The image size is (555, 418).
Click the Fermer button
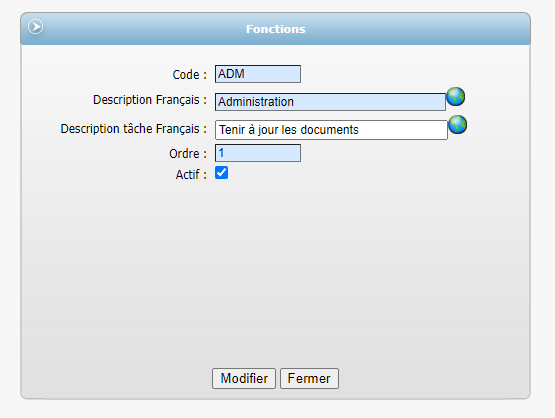pos(309,378)
